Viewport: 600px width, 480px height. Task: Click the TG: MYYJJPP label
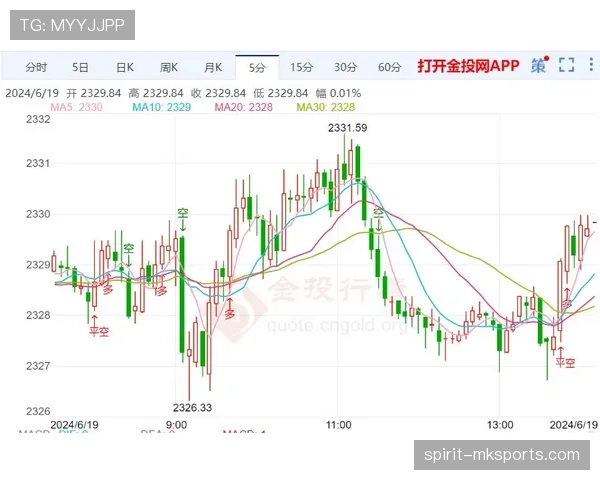point(72,22)
